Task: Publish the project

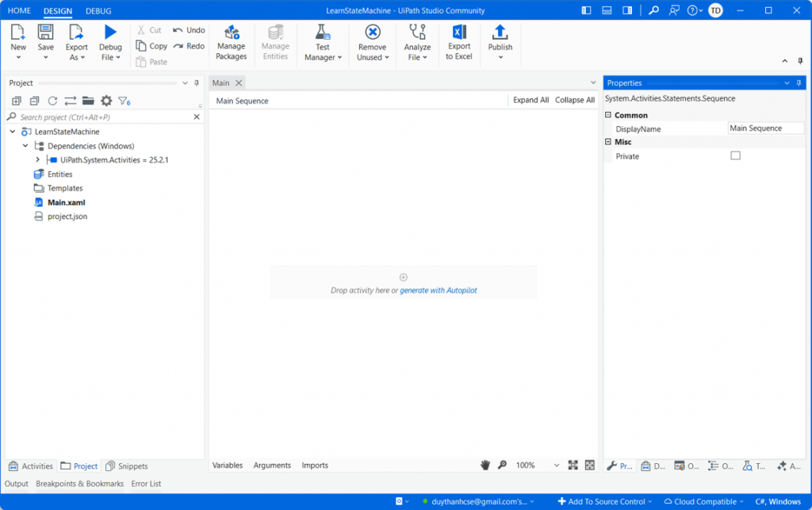Action: click(500, 43)
